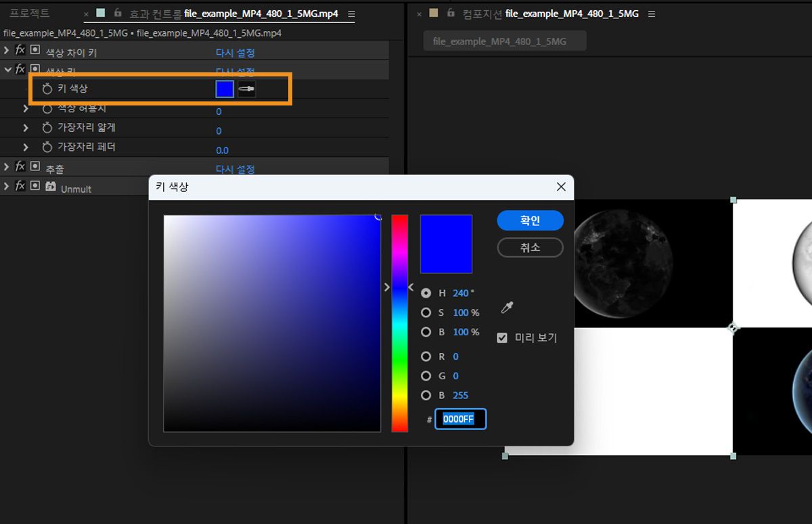This screenshot has height=524, width=812.
Task: Click inside the saturation-brightness color field
Action: [x=272, y=323]
